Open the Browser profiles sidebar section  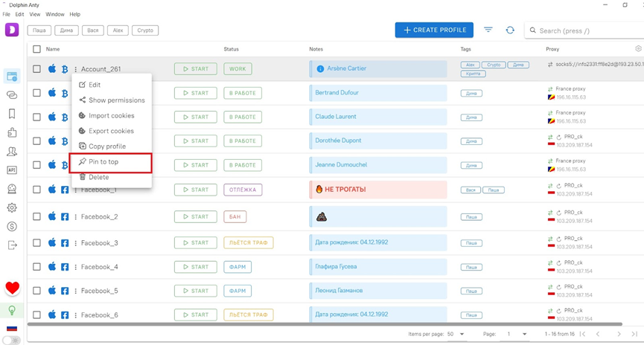12,77
